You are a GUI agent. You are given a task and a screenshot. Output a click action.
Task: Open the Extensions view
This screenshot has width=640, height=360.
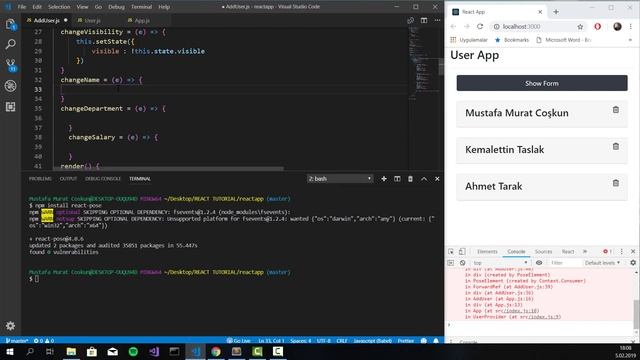[11, 107]
